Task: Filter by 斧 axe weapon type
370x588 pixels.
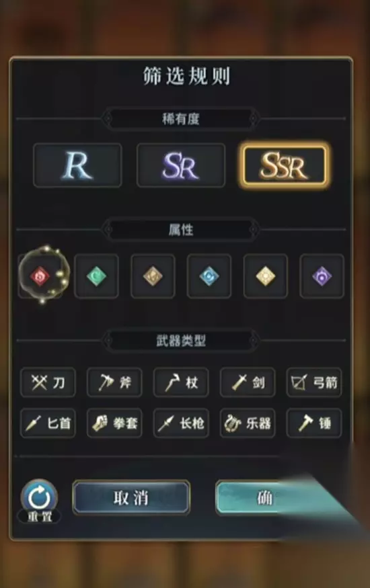Action: click(114, 382)
